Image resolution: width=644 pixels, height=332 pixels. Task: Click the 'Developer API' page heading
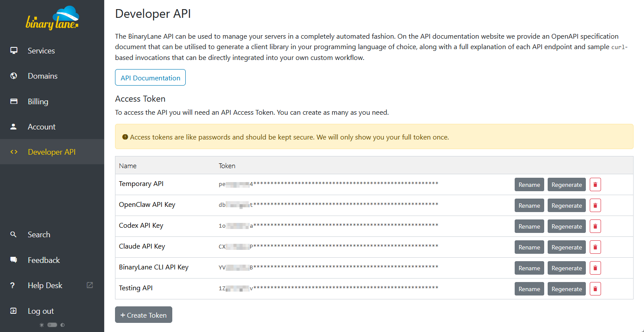point(153,13)
